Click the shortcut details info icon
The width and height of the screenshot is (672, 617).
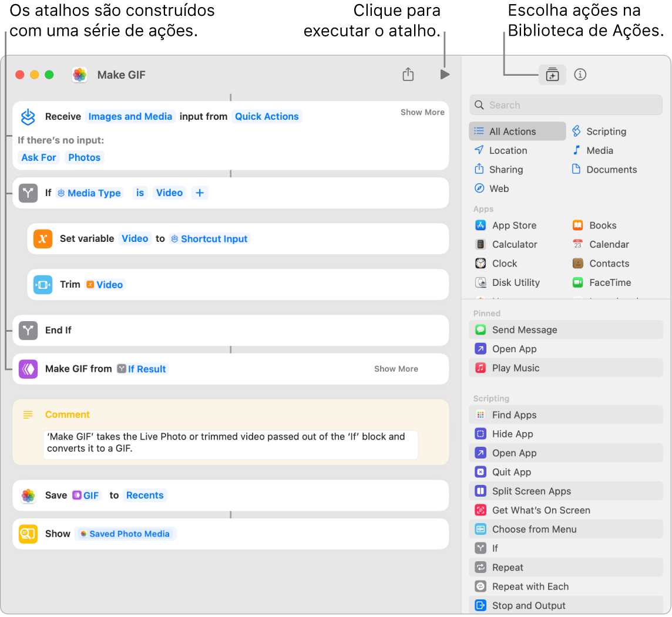(x=580, y=75)
